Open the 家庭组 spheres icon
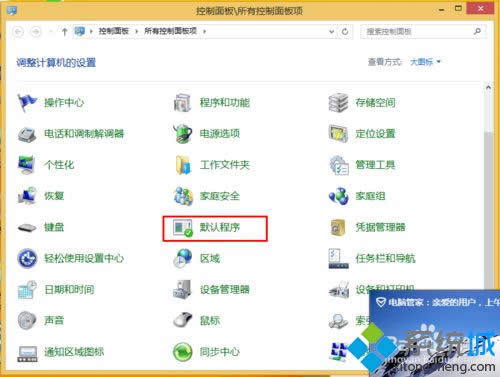 (338, 196)
